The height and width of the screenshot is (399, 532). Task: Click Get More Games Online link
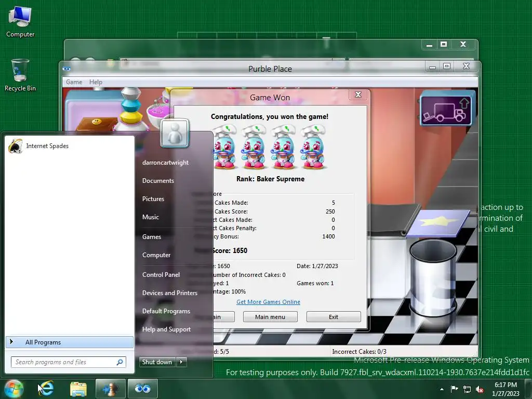pyautogui.click(x=269, y=302)
